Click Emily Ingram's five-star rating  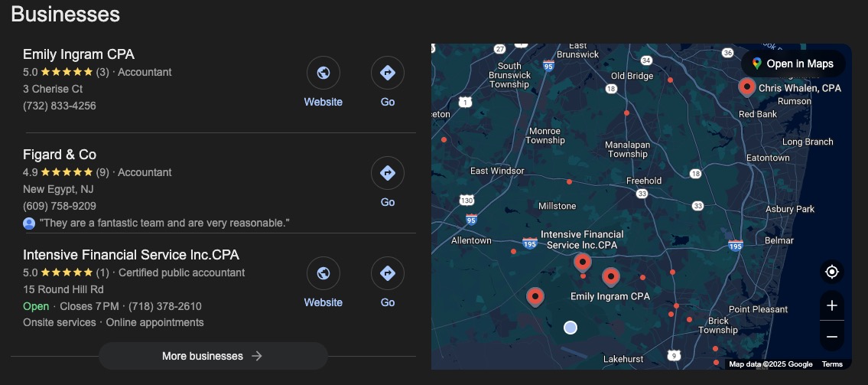click(67, 72)
